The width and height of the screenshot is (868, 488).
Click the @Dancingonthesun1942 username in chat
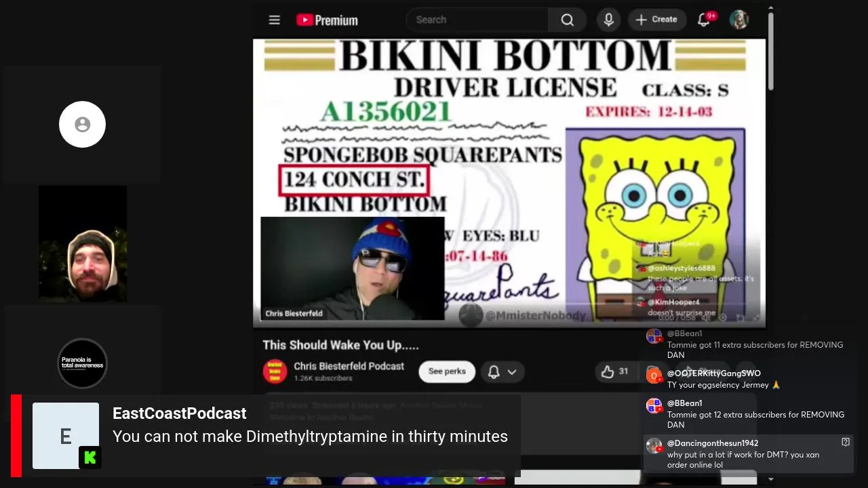pos(713,443)
